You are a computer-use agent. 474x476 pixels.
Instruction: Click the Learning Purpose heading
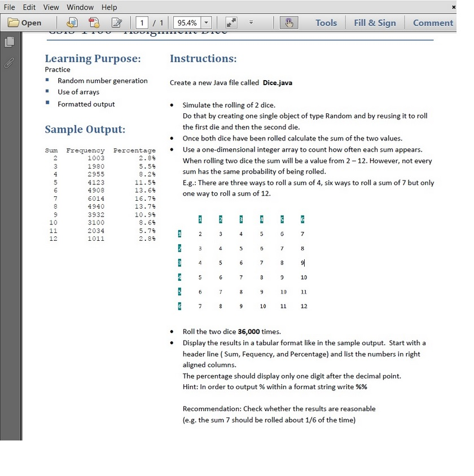pyautogui.click(x=93, y=59)
